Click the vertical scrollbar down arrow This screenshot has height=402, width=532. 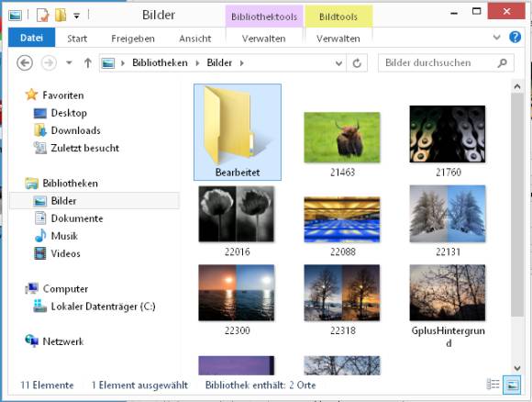pos(517,368)
